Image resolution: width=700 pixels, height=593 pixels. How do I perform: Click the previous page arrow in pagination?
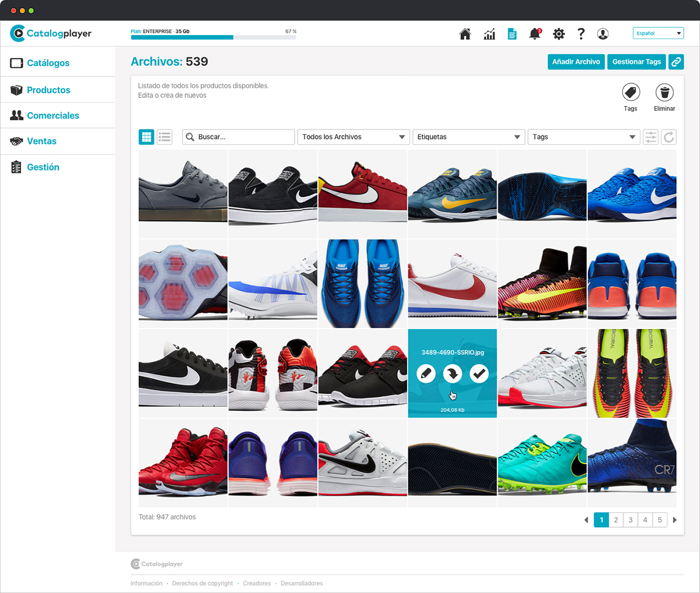586,520
